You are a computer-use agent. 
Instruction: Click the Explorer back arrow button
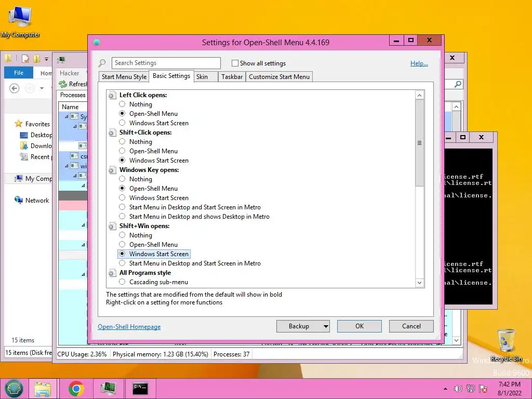[x=14, y=88]
